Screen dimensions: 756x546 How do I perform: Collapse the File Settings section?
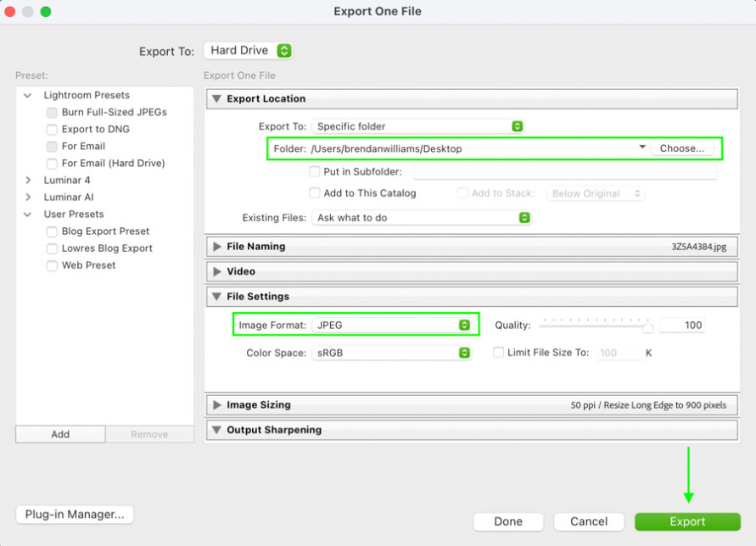point(216,297)
